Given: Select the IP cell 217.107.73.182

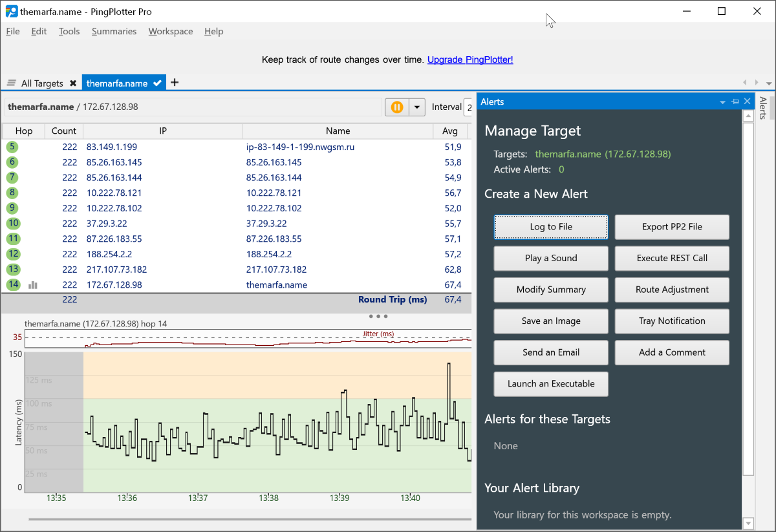Looking at the screenshot, I should (x=117, y=270).
